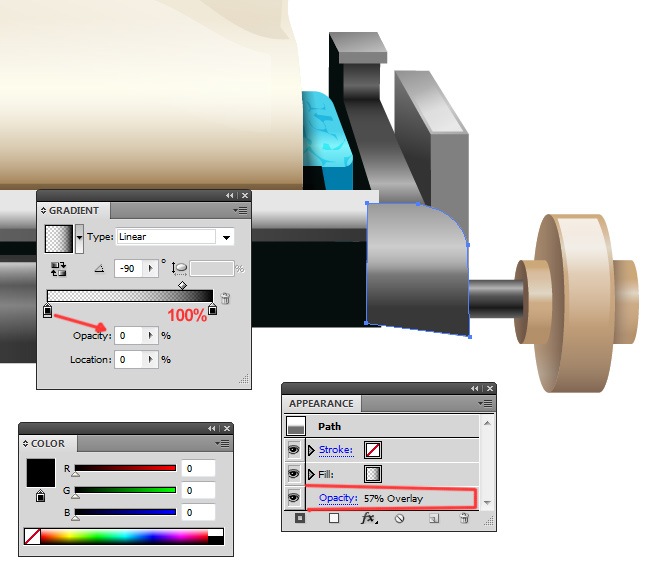Click Add New Fill icon in Appearance
The image size is (650, 574).
click(334, 518)
